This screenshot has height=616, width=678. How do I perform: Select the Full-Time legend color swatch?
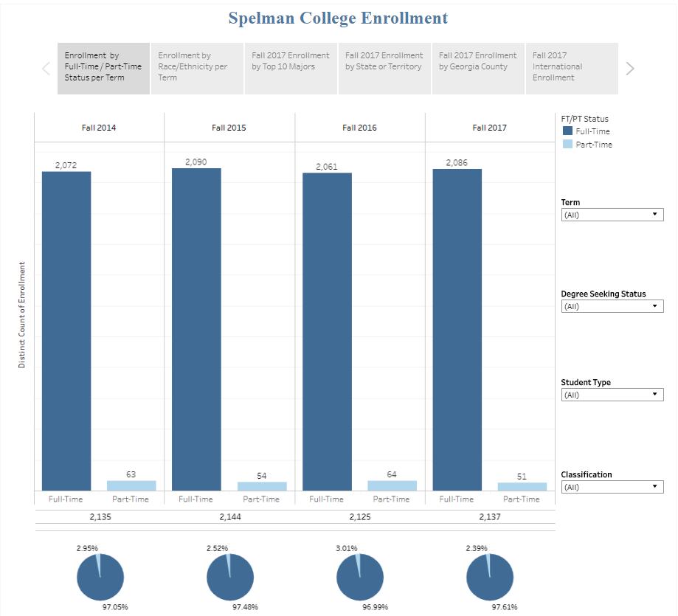567,131
